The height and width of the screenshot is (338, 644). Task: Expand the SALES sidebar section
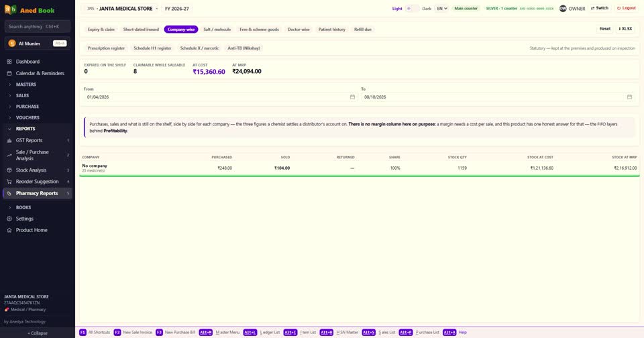pos(38,95)
